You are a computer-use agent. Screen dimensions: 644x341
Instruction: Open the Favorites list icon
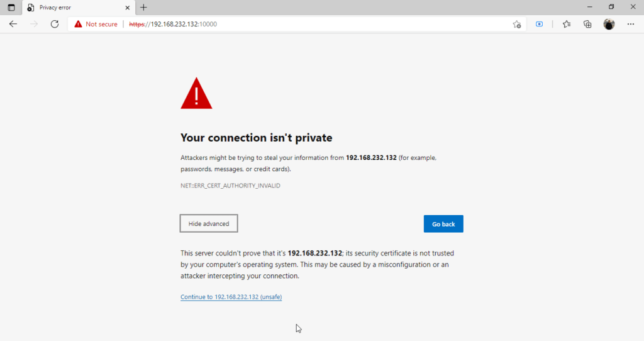pos(567,25)
